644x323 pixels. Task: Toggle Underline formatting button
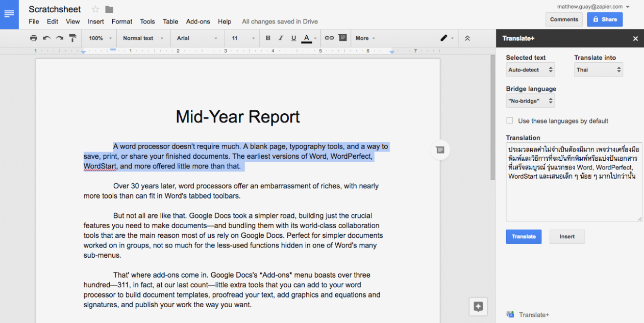coord(293,38)
